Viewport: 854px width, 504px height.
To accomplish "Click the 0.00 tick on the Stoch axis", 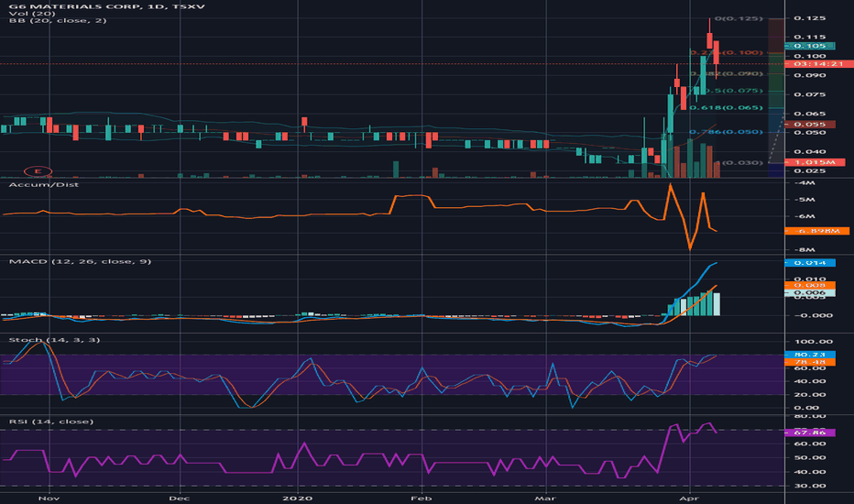I will point(806,408).
